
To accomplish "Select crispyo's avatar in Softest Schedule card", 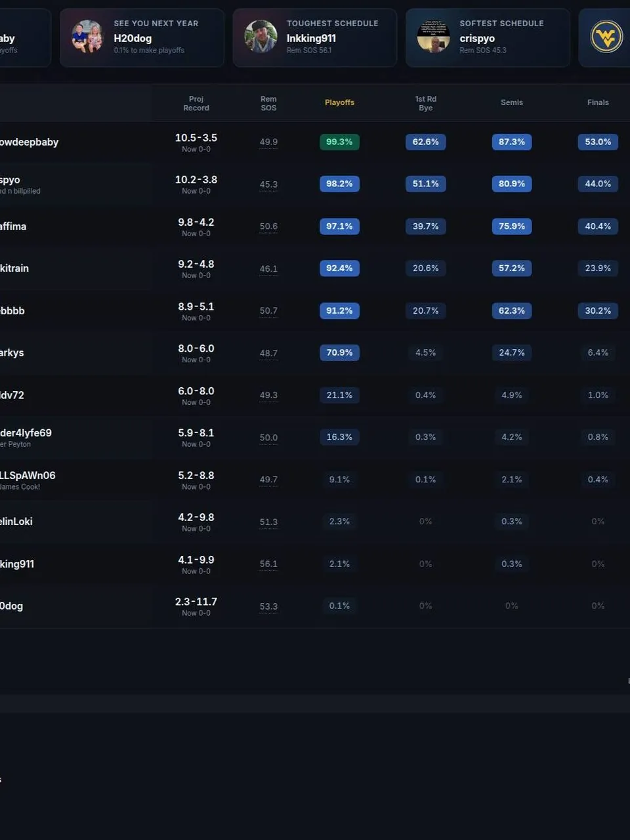I will point(433,36).
